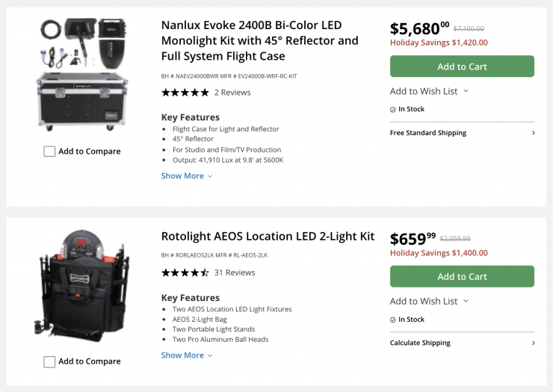Open the 31 Reviews link
The width and height of the screenshot is (553, 392).
point(235,273)
